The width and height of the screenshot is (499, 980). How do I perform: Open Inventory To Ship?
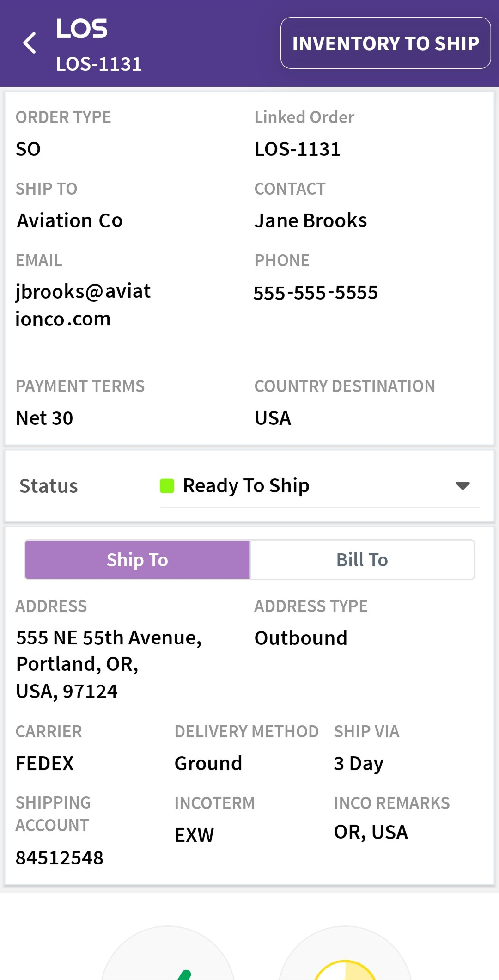click(385, 43)
